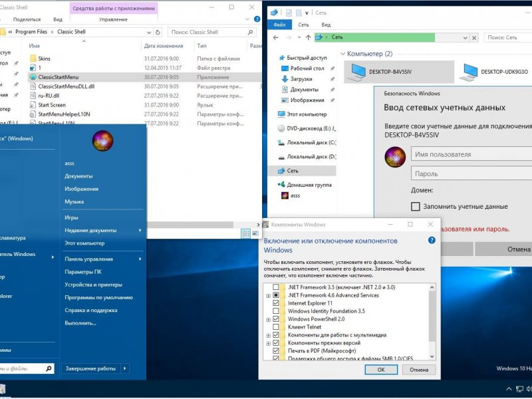
Task: Open help in Компоненты Windows dialog
Action: pos(432,240)
